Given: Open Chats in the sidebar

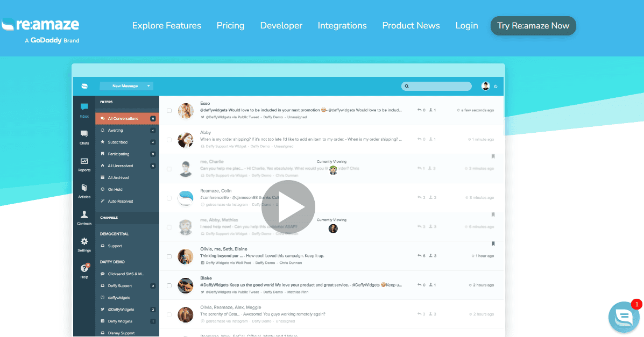Looking at the screenshot, I should click(84, 135).
